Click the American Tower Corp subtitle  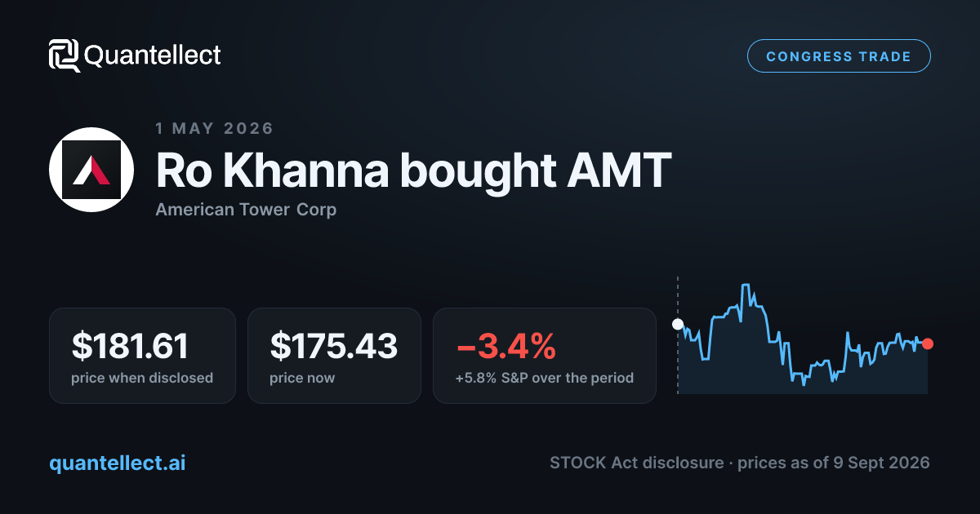(246, 210)
